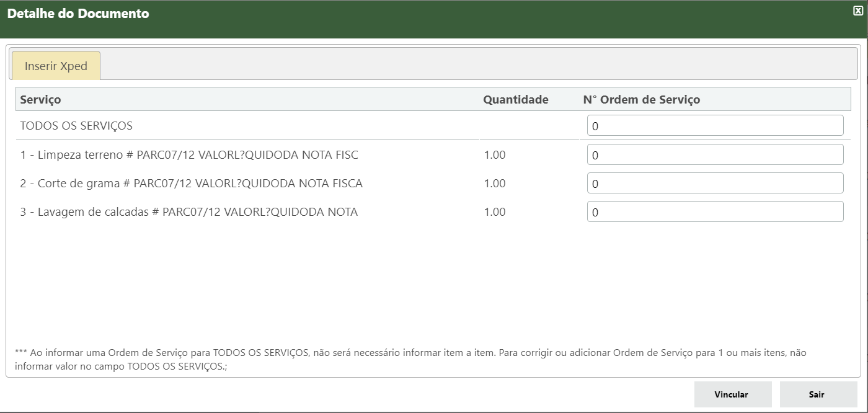Viewport: 868px width, 413px height.
Task: Click order field for Lavagem de calcadas
Action: (715, 211)
